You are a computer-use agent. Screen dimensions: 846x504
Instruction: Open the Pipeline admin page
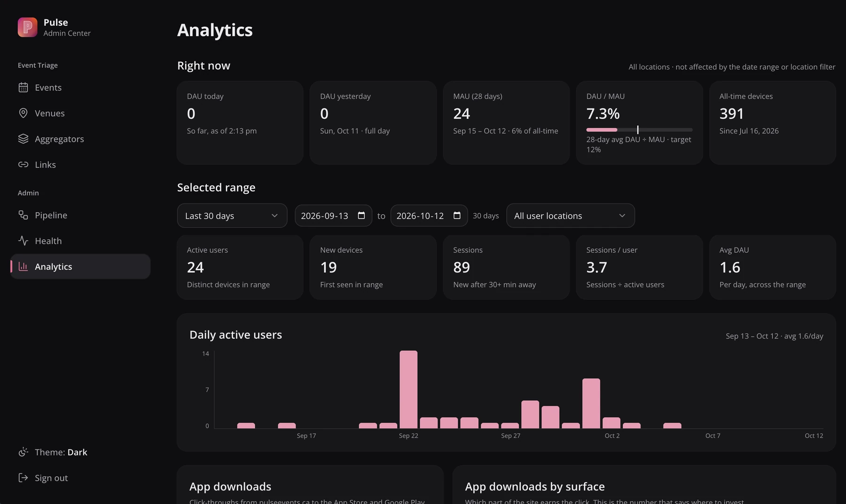[x=80, y=215]
